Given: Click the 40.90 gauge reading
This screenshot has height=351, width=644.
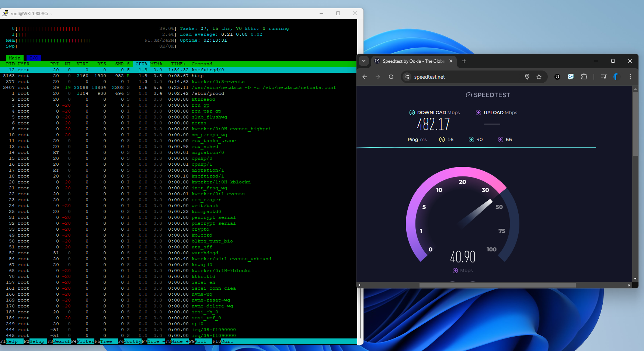Looking at the screenshot, I should 463,257.
